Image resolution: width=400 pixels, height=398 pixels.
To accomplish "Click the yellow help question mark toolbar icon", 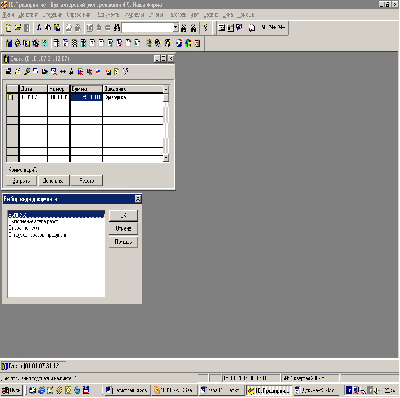I will coord(206,28).
